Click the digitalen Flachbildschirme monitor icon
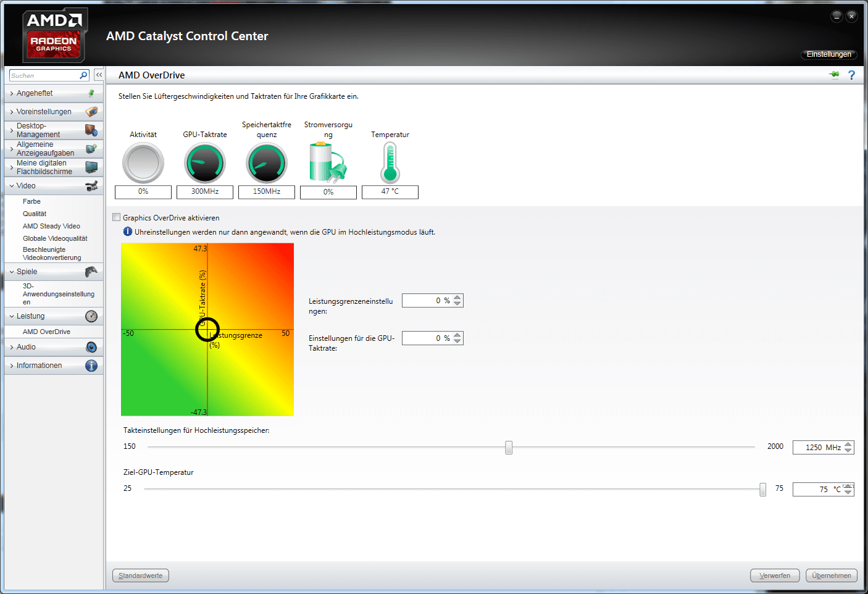Image resolution: width=868 pixels, height=594 pixels. click(91, 167)
